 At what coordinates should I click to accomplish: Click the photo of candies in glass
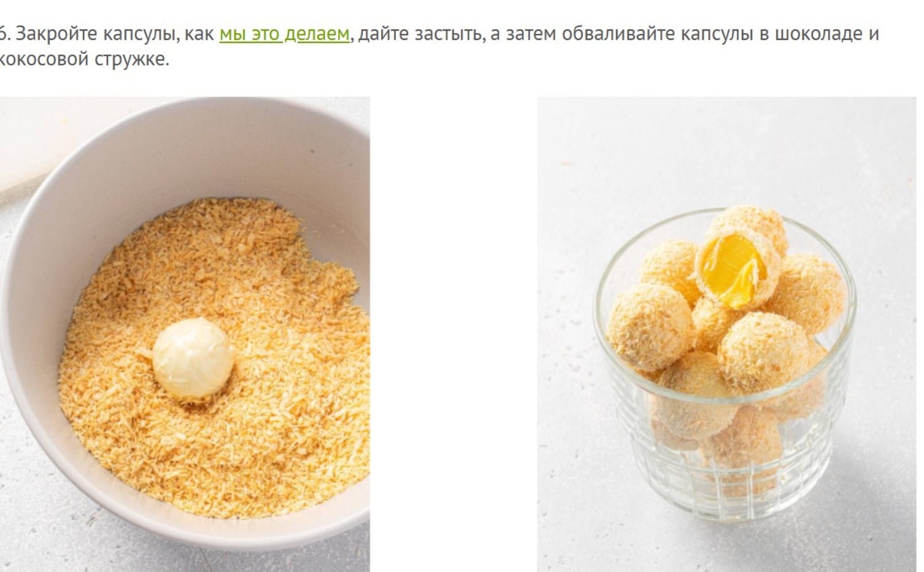pos(726,334)
